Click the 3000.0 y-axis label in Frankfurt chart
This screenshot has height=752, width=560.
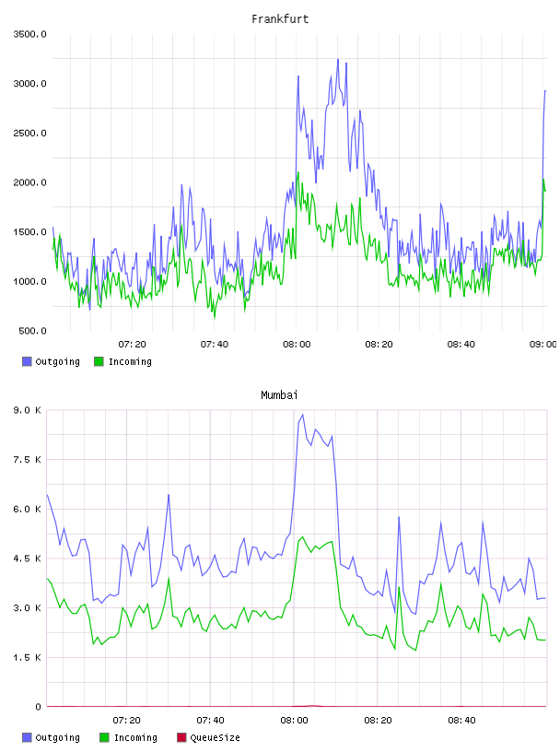tap(29, 84)
